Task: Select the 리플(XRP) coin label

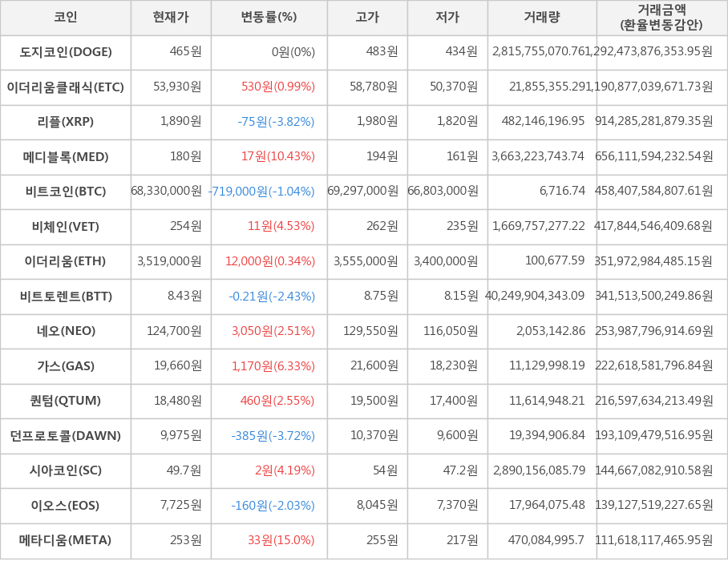Action: [x=66, y=123]
